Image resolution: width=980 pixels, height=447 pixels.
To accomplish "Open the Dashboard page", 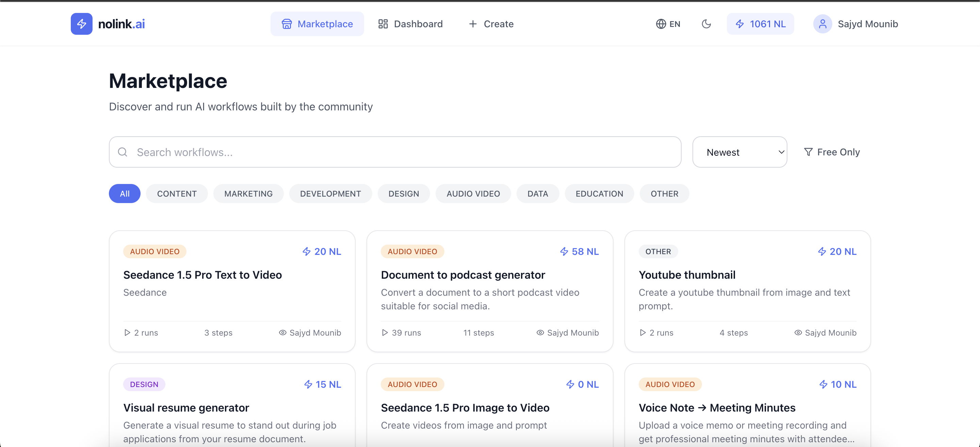I will coord(410,24).
